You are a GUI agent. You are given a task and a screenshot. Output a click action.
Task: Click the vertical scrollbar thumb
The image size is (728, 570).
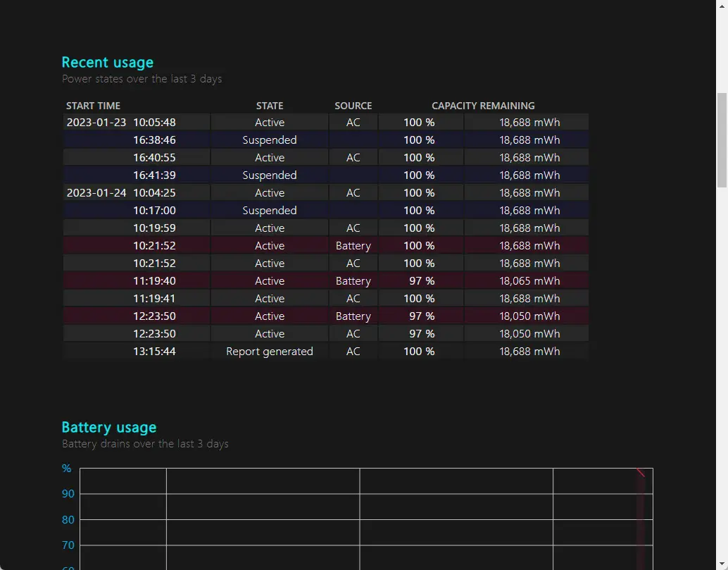tap(722, 140)
